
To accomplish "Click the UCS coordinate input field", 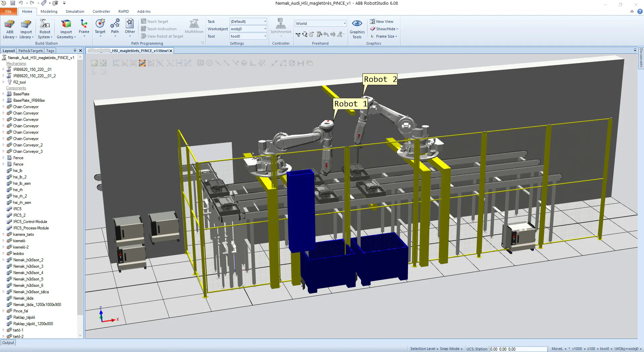I will tap(518, 349).
